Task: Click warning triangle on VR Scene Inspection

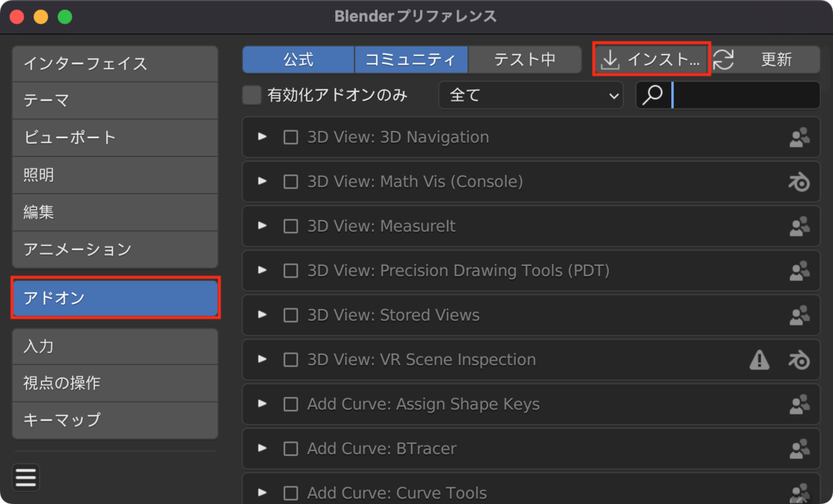Action: [759, 360]
